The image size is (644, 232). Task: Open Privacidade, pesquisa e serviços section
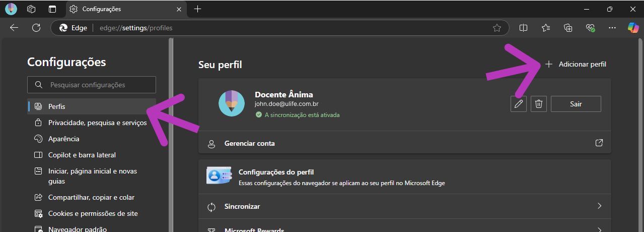pos(92,123)
